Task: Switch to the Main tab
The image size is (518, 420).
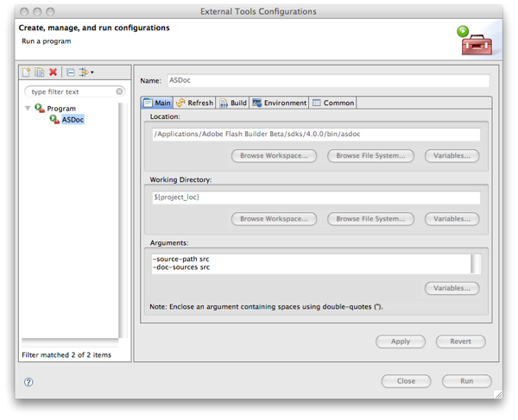Action: point(157,103)
